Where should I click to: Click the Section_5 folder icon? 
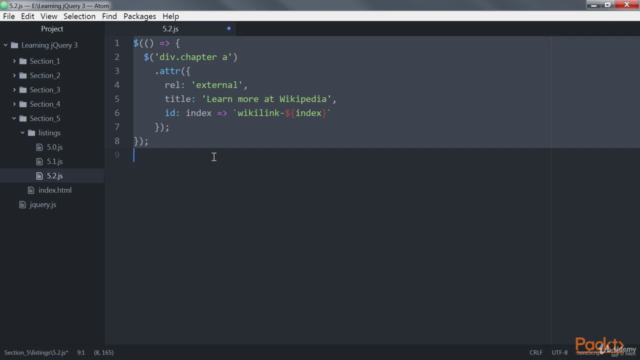pyautogui.click(x=23, y=118)
